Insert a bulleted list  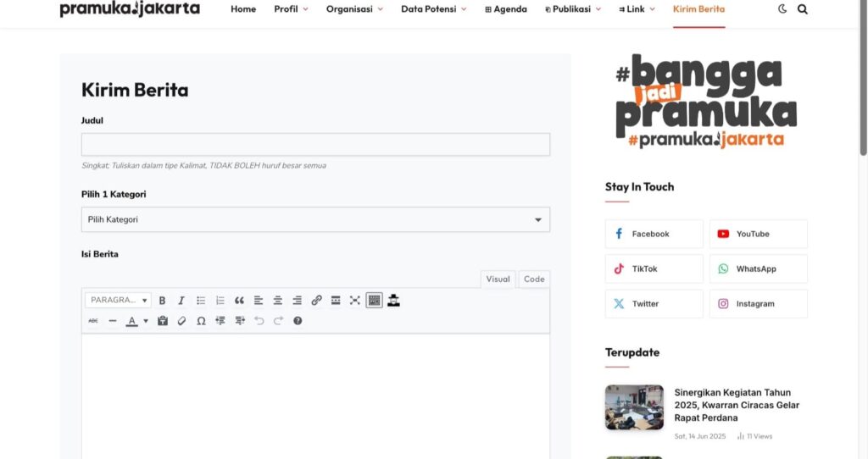(201, 301)
